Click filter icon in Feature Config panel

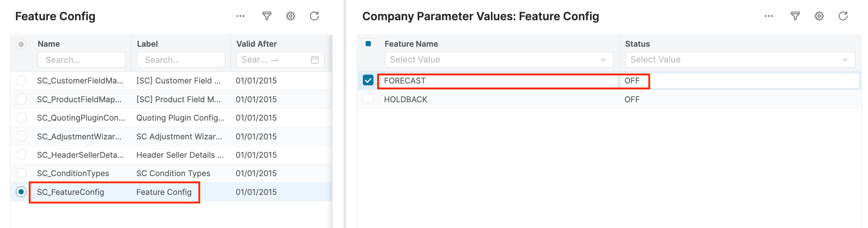(267, 16)
